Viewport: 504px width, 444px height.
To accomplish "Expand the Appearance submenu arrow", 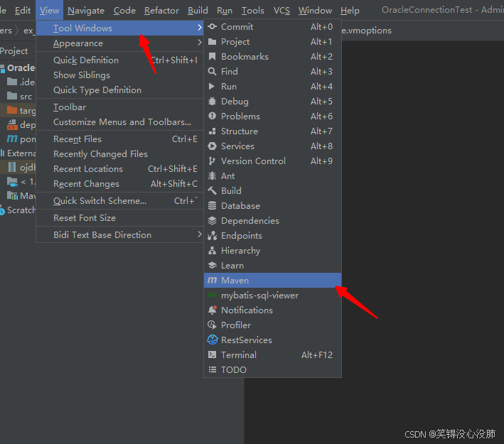I will (200, 43).
